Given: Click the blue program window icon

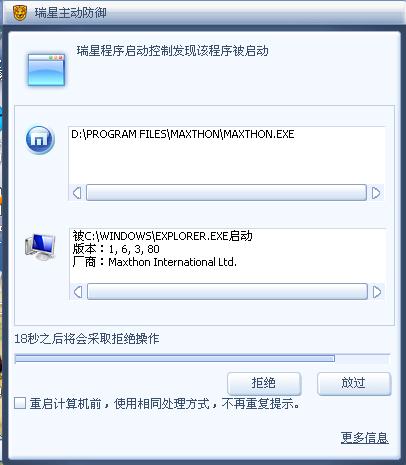Looking at the screenshot, I should click(x=46, y=70).
